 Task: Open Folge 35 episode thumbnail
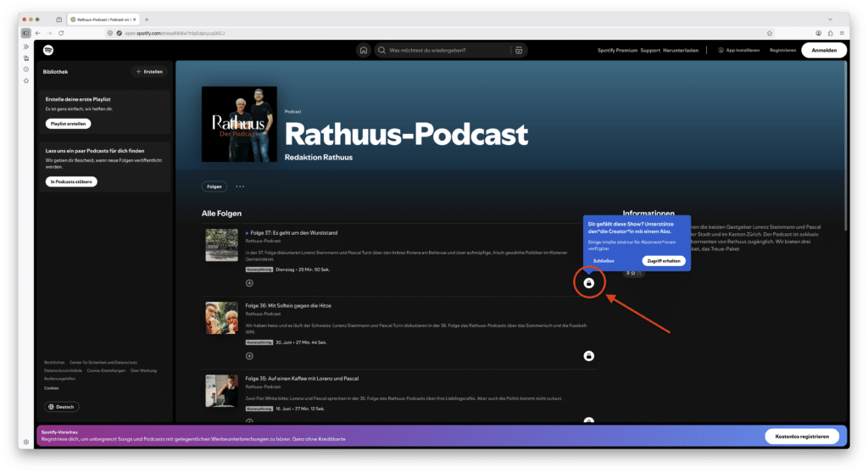(221, 391)
